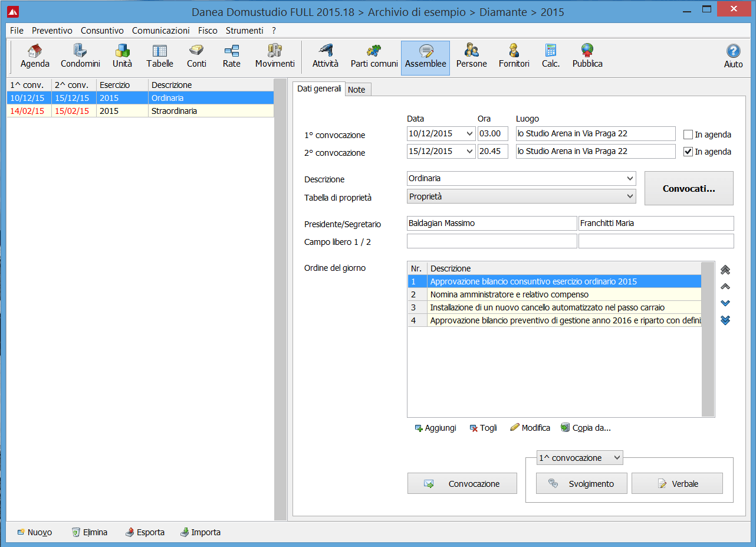Click the Esercizio column header
Image resolution: width=756 pixels, height=547 pixels.
pyautogui.click(x=122, y=85)
